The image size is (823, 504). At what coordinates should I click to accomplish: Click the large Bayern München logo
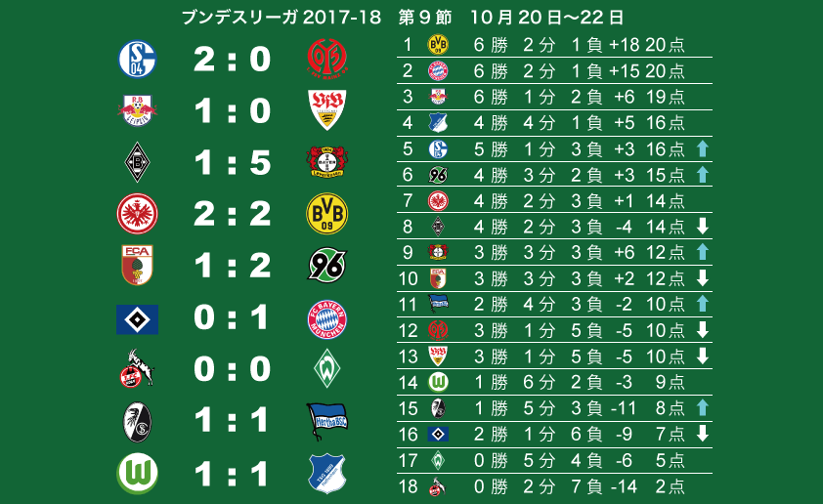pos(327,319)
